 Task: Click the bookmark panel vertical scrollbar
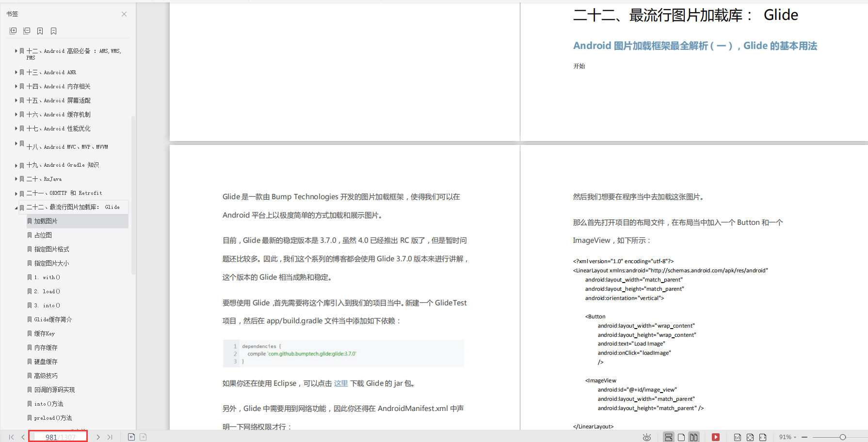[x=133, y=195]
